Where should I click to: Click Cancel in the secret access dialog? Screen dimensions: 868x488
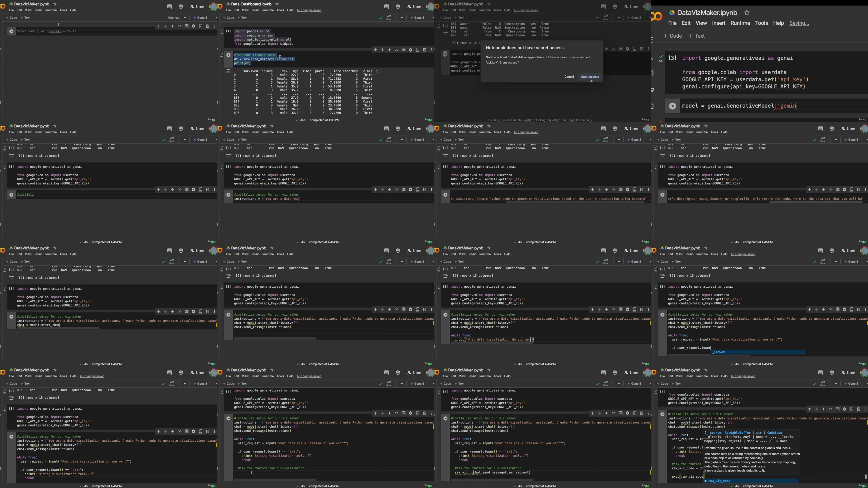[x=569, y=77]
